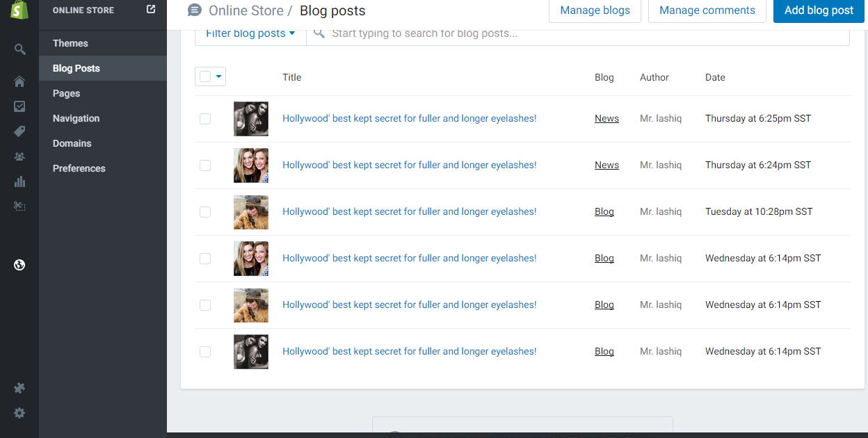Open the Filter blog posts dropdown
The image size is (868, 438).
point(250,33)
